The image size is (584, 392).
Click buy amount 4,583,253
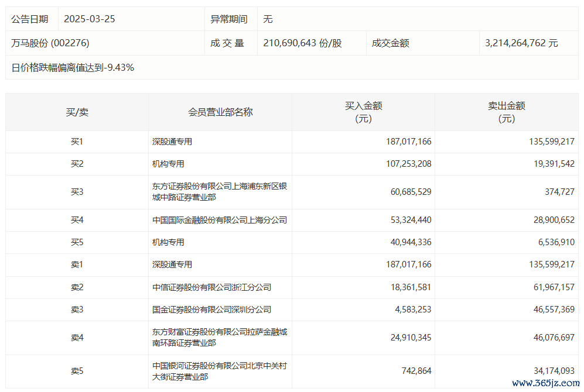(413, 310)
